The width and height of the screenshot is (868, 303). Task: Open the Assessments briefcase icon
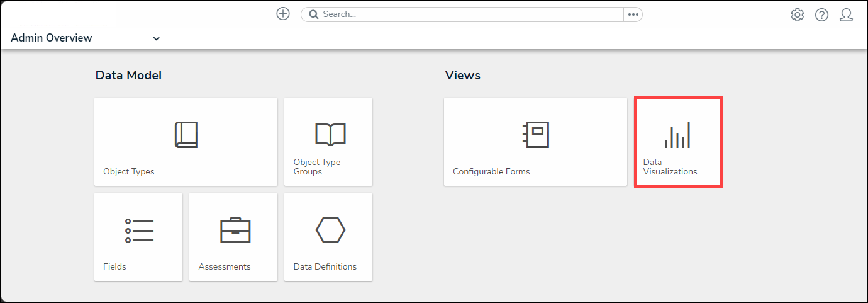[235, 231]
